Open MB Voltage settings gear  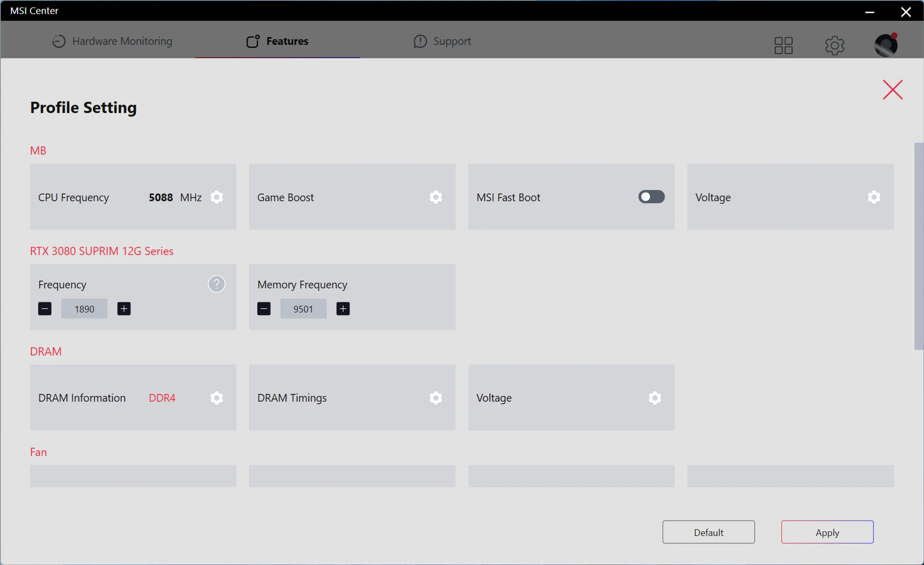click(x=874, y=197)
